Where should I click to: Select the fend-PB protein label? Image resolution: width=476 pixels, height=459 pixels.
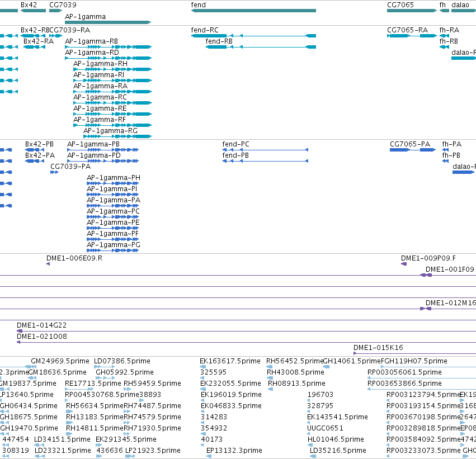pyautogui.click(x=235, y=155)
